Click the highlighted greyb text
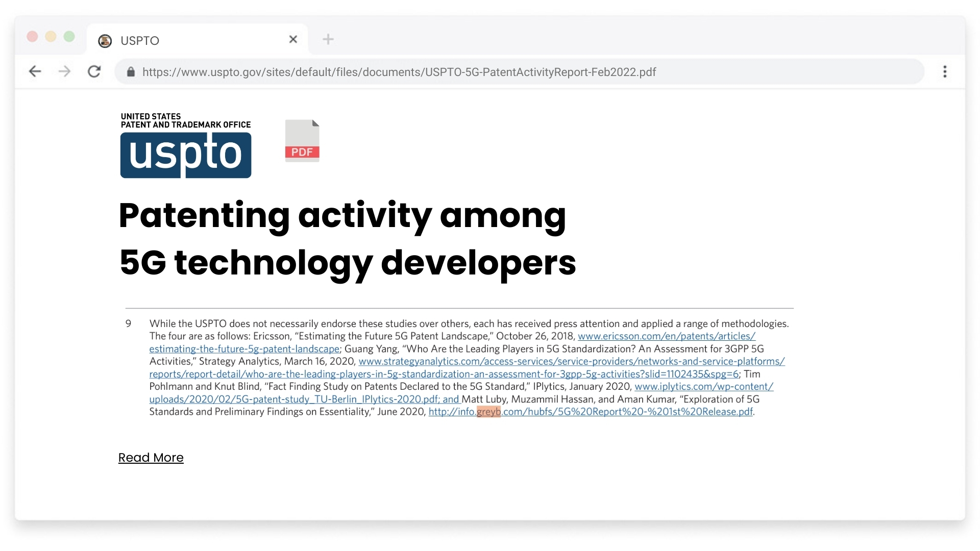This screenshot has height=551, width=980. [488, 412]
